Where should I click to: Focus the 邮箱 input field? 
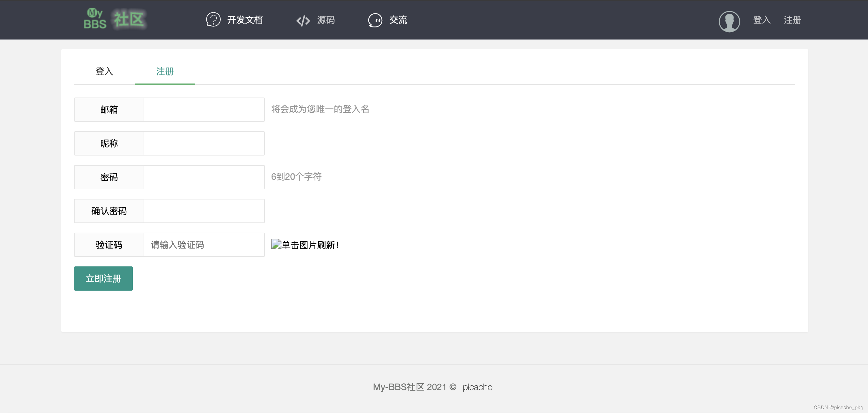pos(204,109)
